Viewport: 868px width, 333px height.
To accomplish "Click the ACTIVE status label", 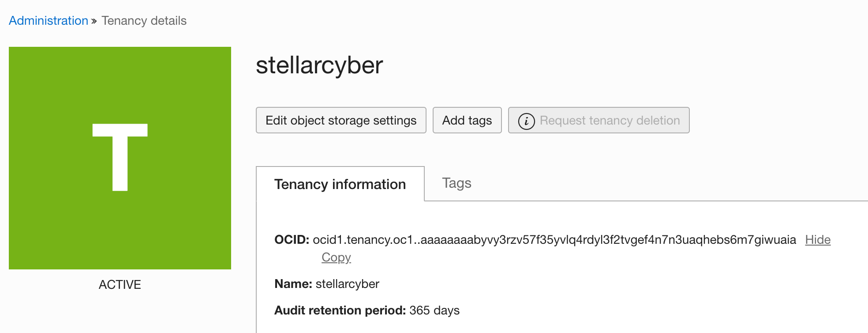I will point(120,285).
